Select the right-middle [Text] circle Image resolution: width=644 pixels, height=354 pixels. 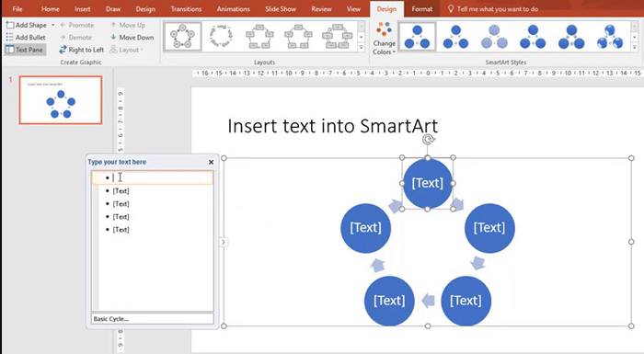tap(489, 228)
